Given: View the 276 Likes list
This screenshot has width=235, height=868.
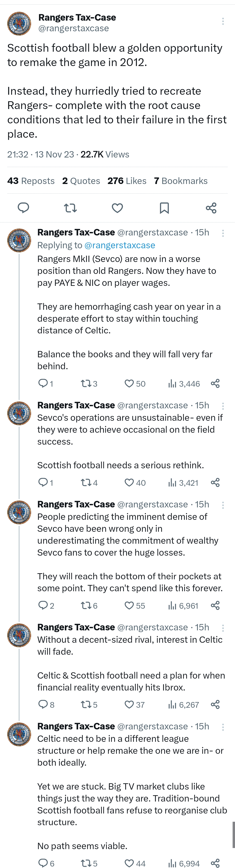Looking at the screenshot, I should coord(127,181).
